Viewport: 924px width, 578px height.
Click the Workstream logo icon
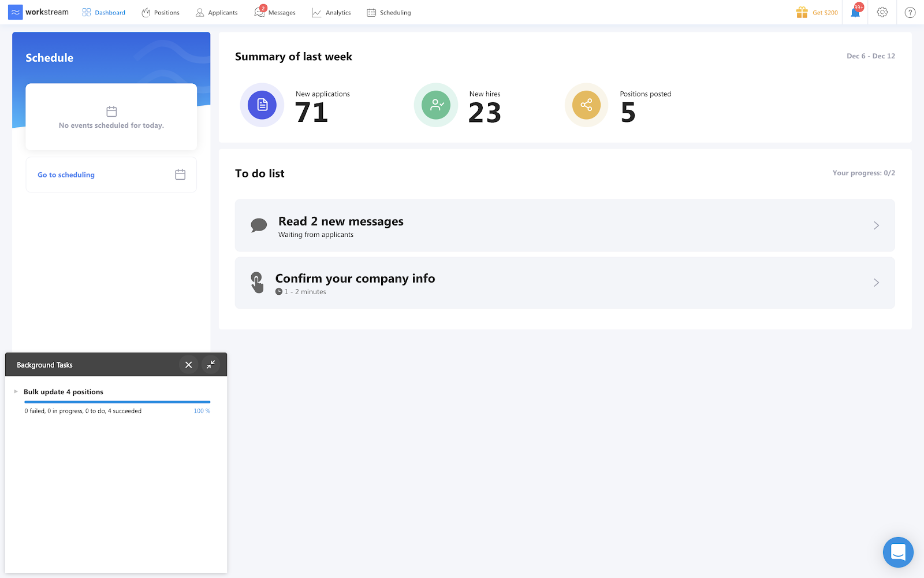coord(16,12)
